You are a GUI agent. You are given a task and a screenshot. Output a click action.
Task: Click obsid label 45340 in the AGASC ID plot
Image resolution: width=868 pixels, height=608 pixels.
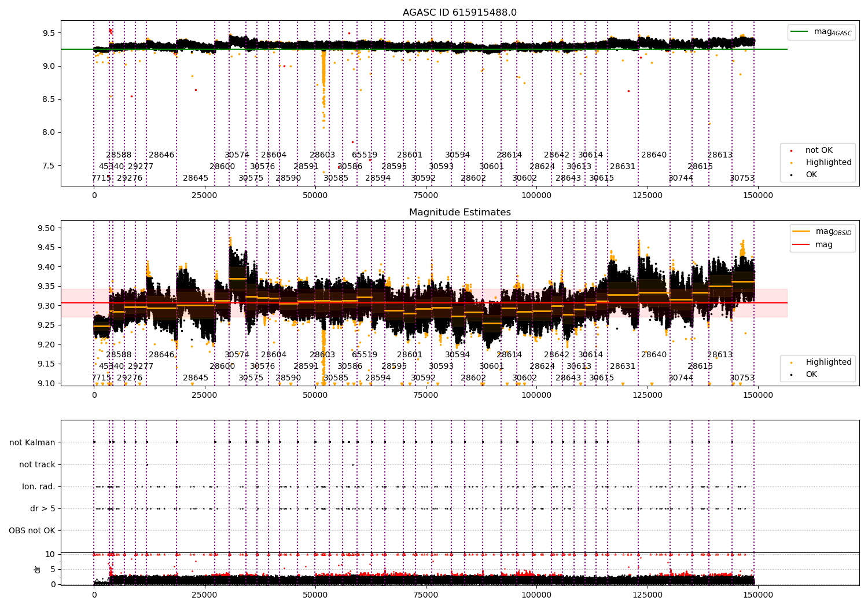111,167
